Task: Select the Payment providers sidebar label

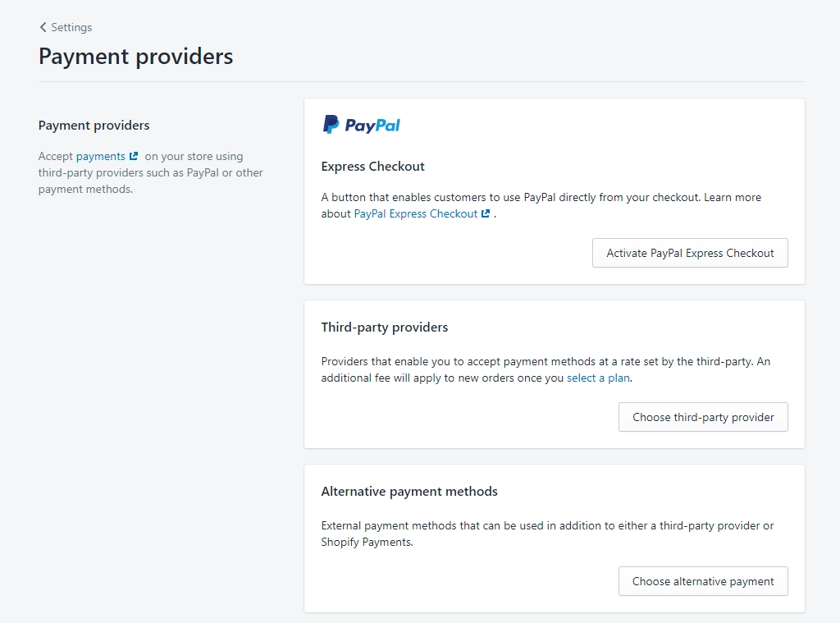Action: (93, 125)
